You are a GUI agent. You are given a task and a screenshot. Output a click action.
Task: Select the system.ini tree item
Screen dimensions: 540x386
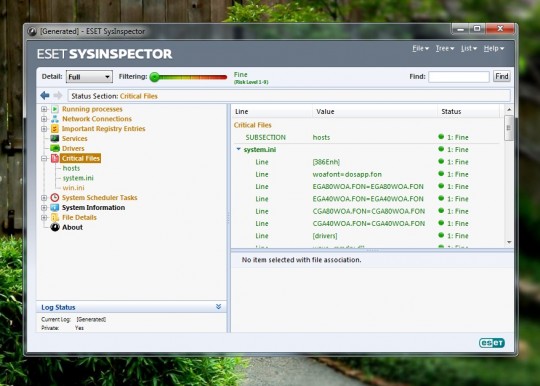78,178
